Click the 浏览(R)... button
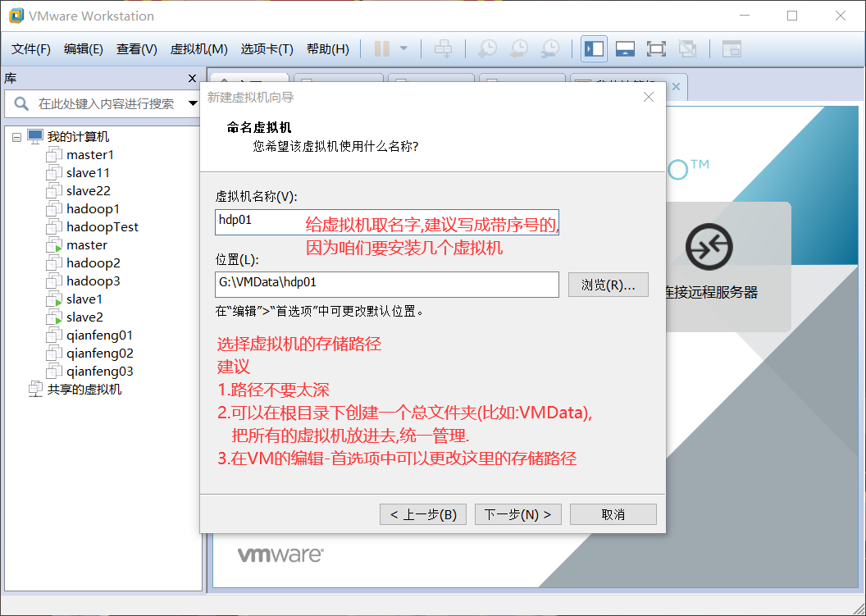 [608, 285]
